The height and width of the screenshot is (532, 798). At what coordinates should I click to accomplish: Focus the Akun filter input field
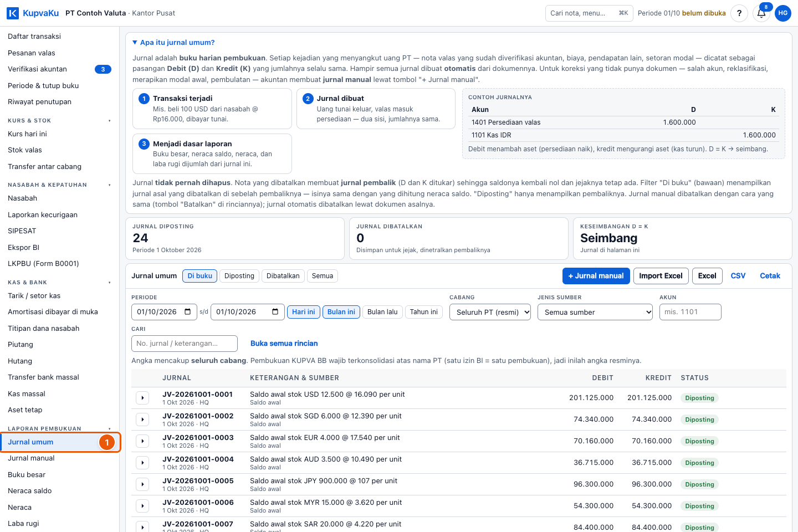pyautogui.click(x=690, y=312)
